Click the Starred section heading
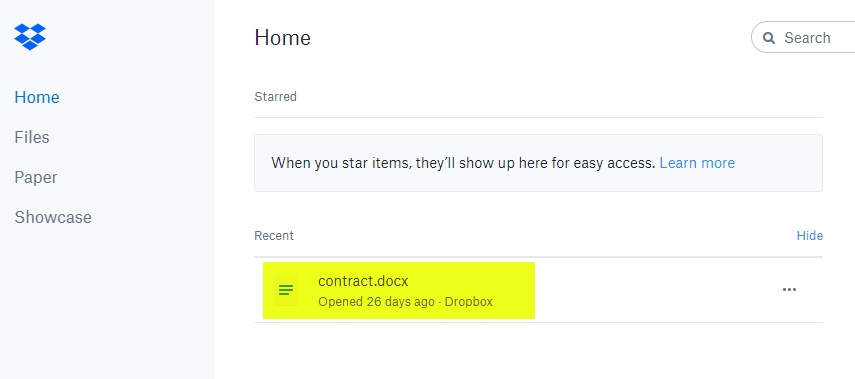Viewport: 855px width, 379px height. [x=275, y=97]
